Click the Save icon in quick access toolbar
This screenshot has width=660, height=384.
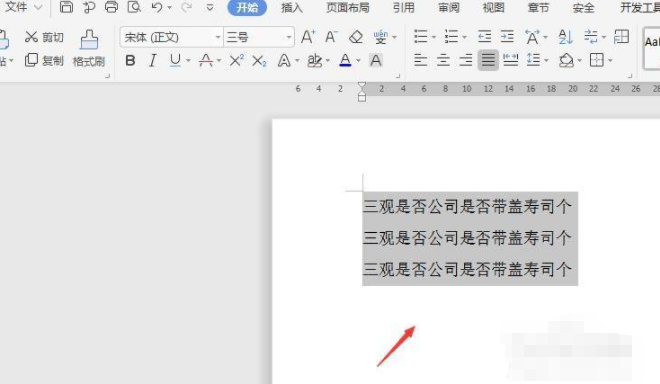(x=66, y=7)
